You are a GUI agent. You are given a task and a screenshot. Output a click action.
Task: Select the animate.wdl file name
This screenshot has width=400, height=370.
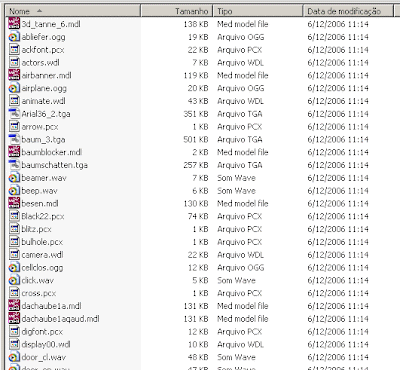coord(43,101)
